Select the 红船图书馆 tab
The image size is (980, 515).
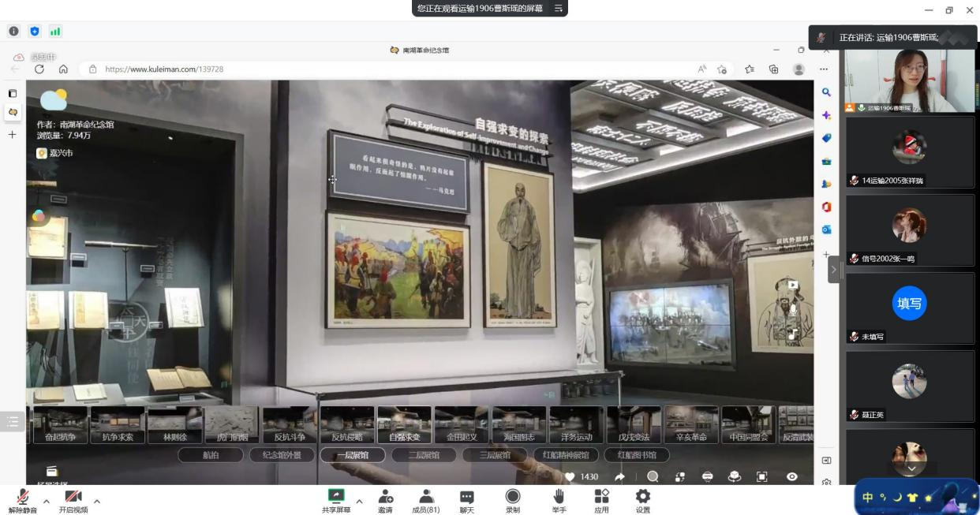click(636, 455)
